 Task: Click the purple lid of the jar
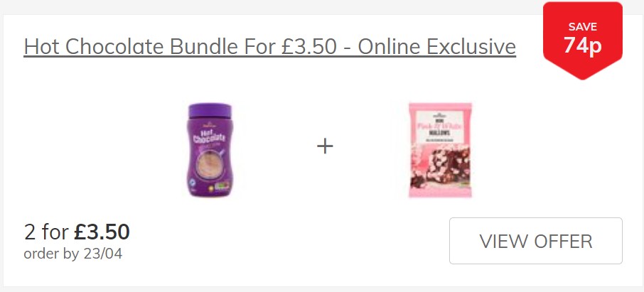point(210,110)
